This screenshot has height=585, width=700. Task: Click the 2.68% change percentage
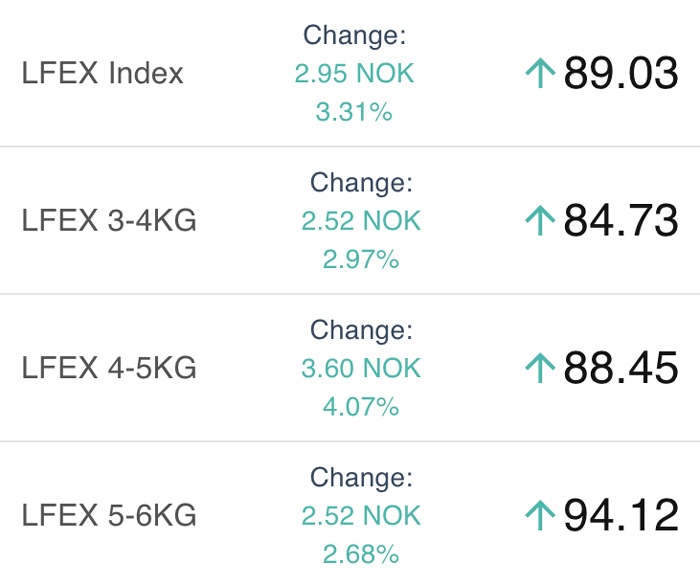361,554
